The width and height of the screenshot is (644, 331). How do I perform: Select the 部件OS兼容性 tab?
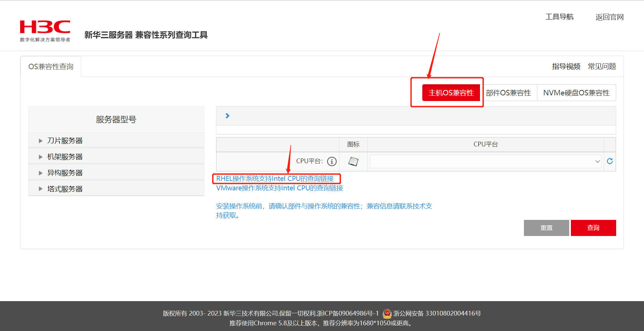[x=508, y=93]
